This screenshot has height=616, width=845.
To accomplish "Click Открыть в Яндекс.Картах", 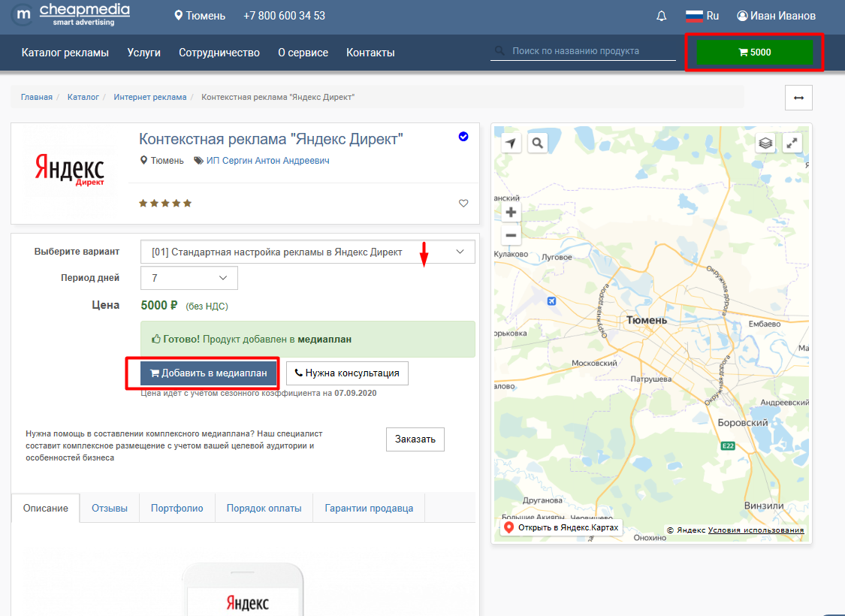I will point(562,527).
